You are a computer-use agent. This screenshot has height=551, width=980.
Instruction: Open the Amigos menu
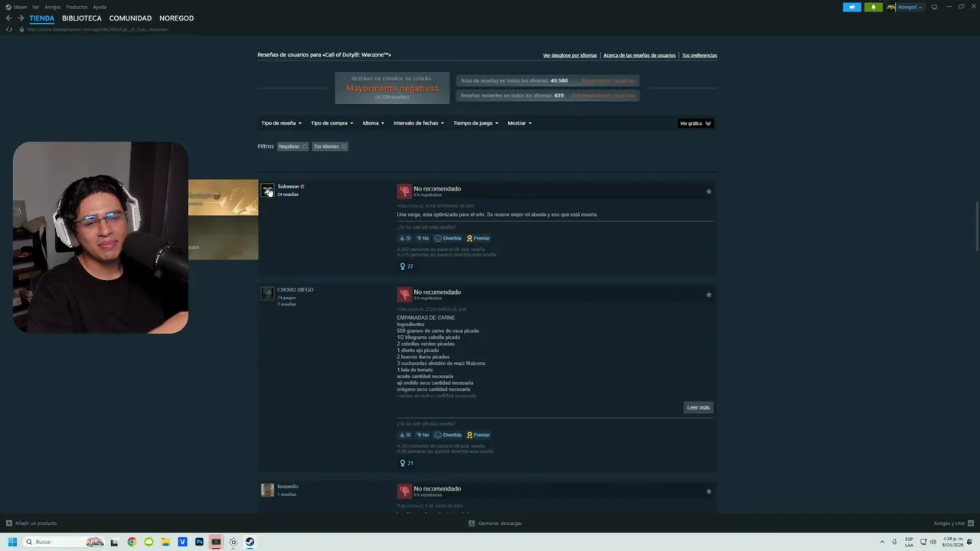(x=52, y=7)
